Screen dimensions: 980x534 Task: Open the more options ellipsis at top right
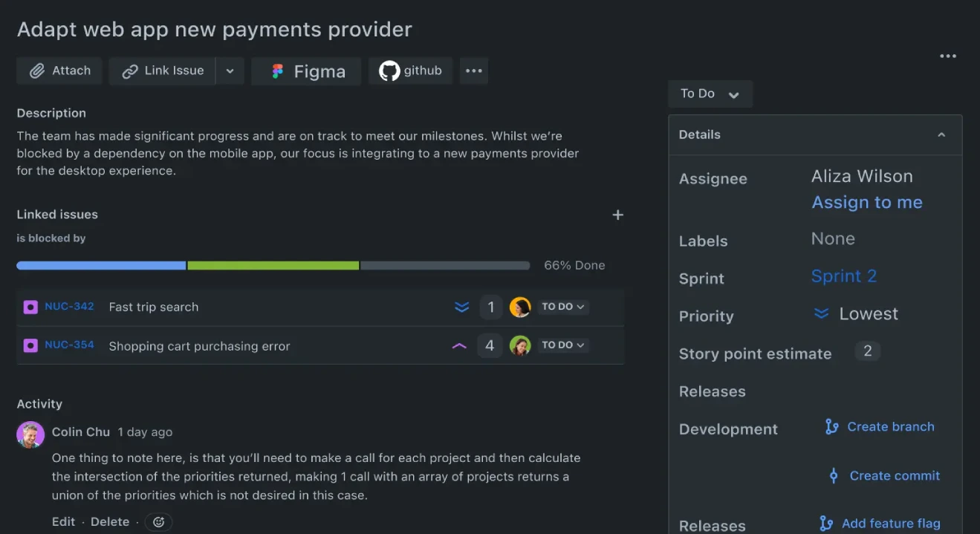[x=947, y=56]
